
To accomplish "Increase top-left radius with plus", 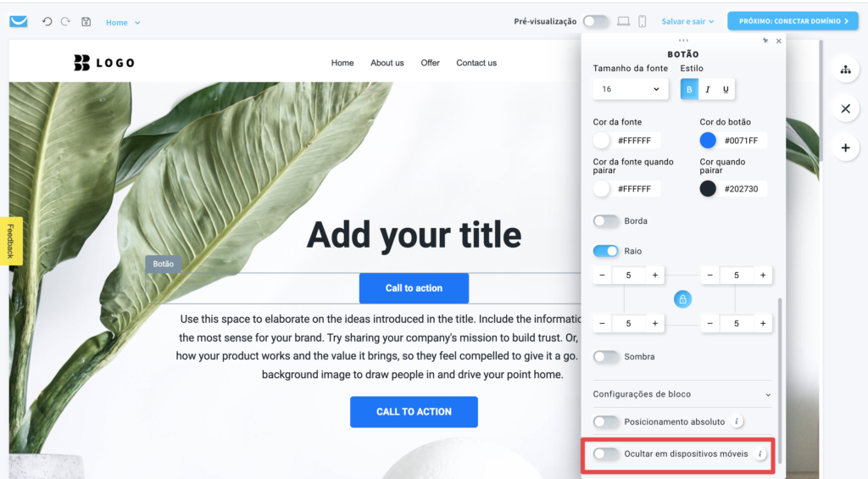I will click(655, 276).
